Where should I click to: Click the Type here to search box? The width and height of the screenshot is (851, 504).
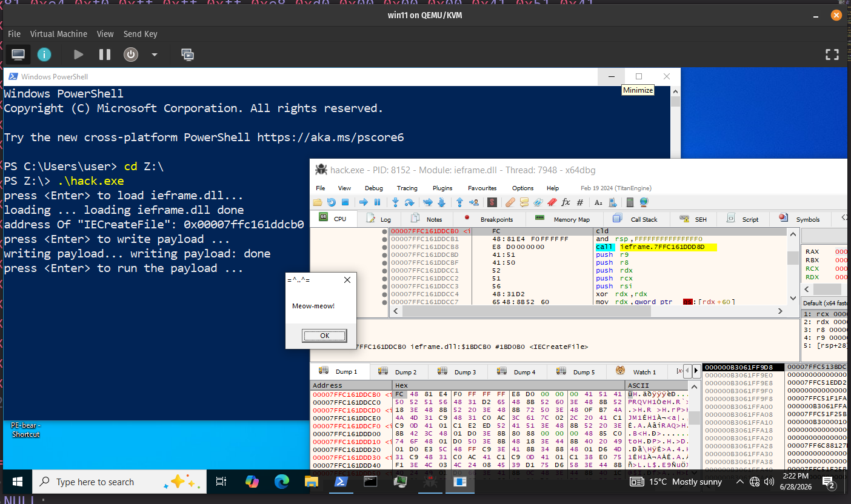[x=119, y=482]
